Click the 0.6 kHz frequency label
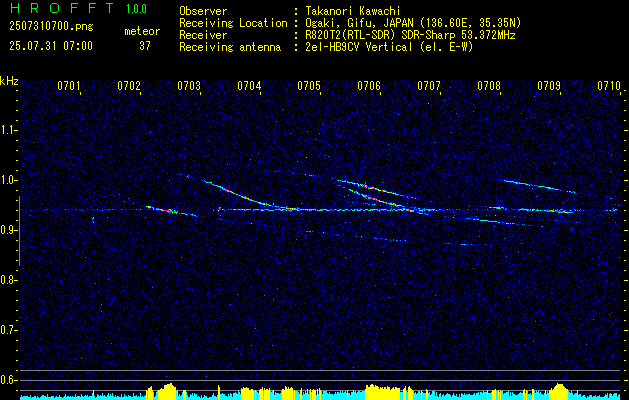This screenshot has width=629, height=400. (x=7, y=380)
